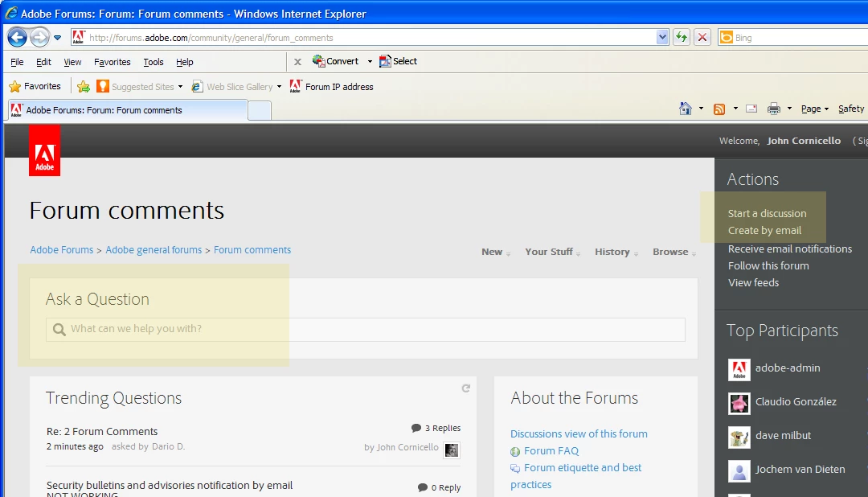Click the Forum comments breadcrumb link
The width and height of the screenshot is (868, 497).
tap(252, 250)
